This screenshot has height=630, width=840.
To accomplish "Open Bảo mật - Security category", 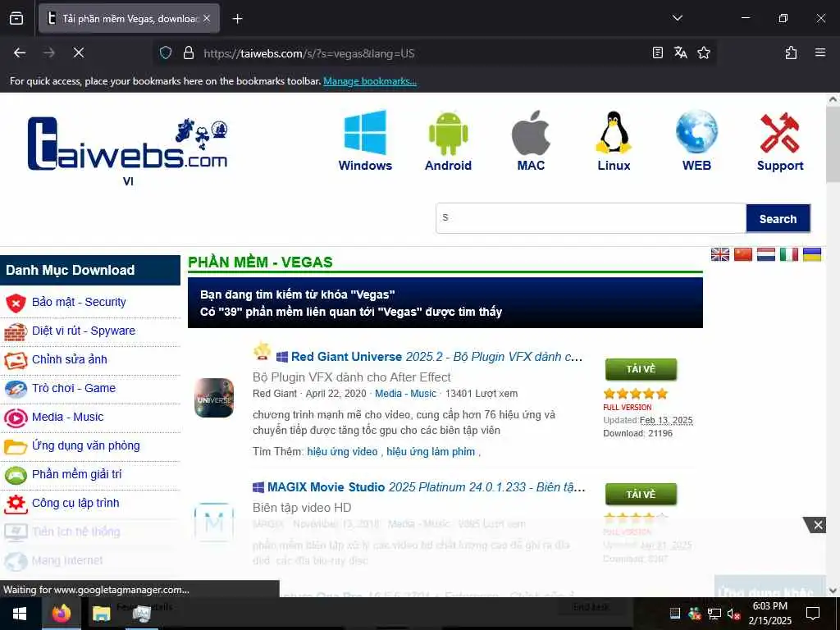I will click(79, 302).
